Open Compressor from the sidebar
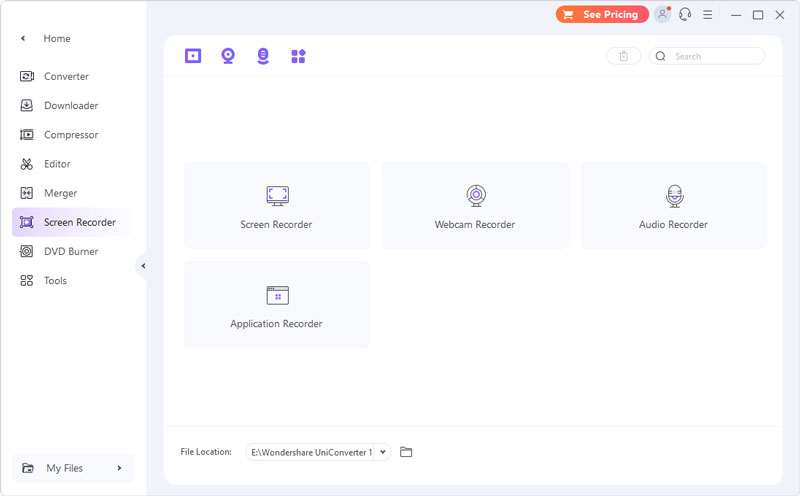Viewport: 800px width, 496px height. click(71, 135)
